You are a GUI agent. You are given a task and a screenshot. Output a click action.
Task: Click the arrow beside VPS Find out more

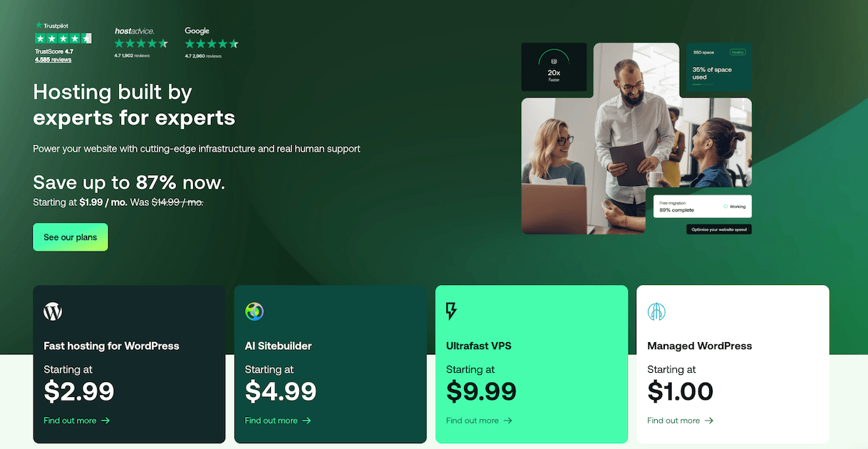pyautogui.click(x=508, y=420)
